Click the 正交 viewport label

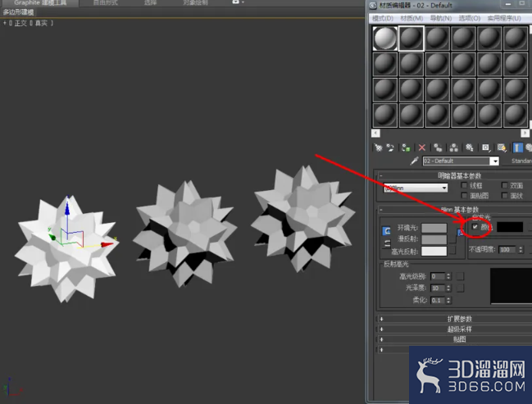(x=20, y=24)
